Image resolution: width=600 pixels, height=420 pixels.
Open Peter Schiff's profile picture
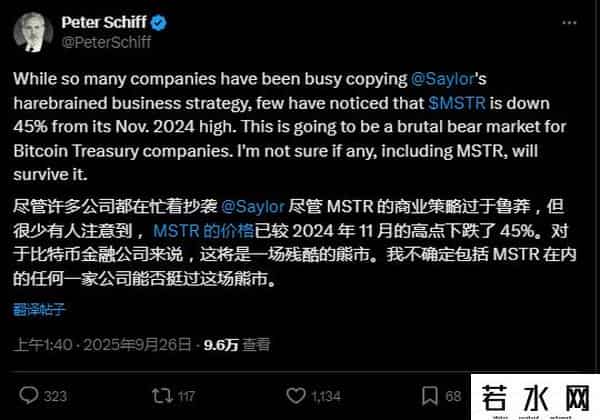pyautogui.click(x=33, y=31)
